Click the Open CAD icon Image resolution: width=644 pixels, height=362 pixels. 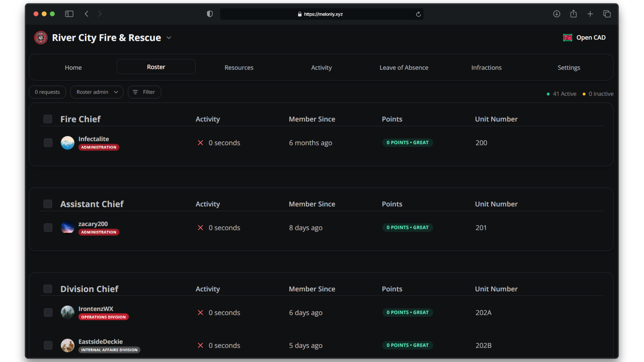point(568,38)
